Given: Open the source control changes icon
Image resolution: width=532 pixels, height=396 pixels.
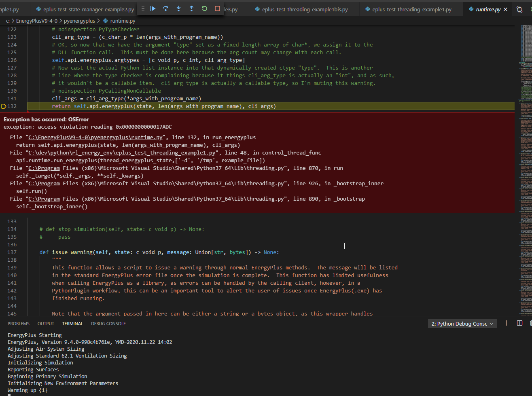Looking at the screenshot, I should coord(519,9).
